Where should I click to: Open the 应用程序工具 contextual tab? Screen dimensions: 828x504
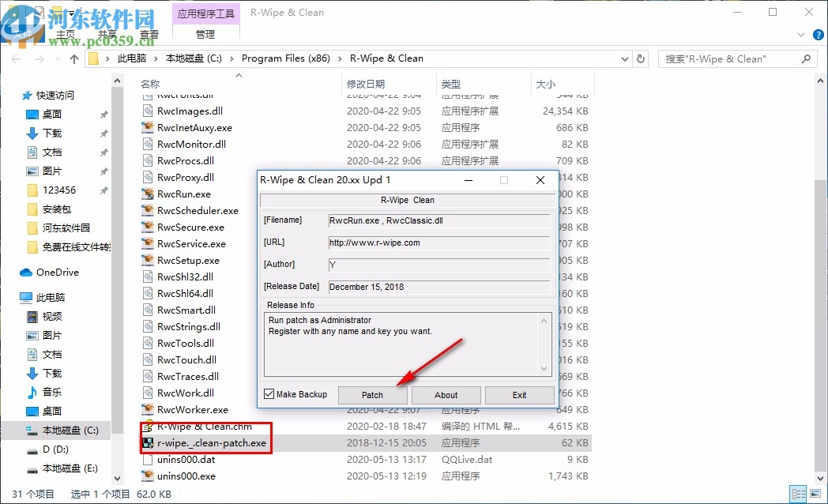(x=206, y=13)
